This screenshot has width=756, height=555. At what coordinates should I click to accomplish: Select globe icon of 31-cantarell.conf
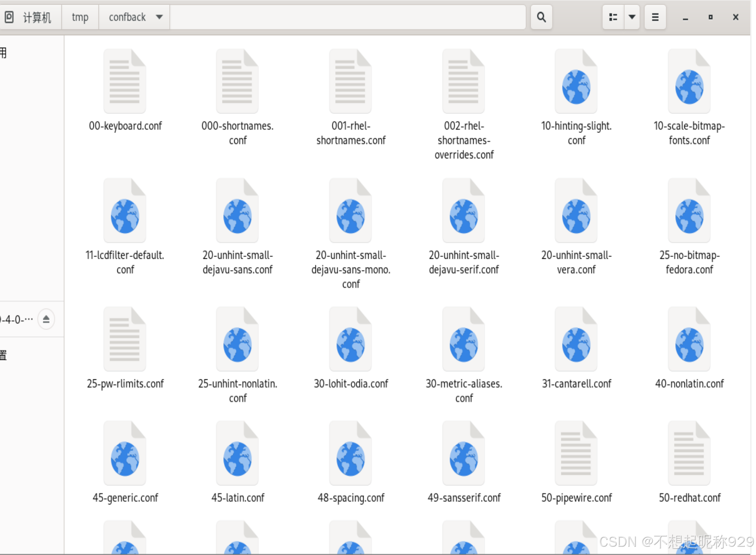(x=576, y=339)
